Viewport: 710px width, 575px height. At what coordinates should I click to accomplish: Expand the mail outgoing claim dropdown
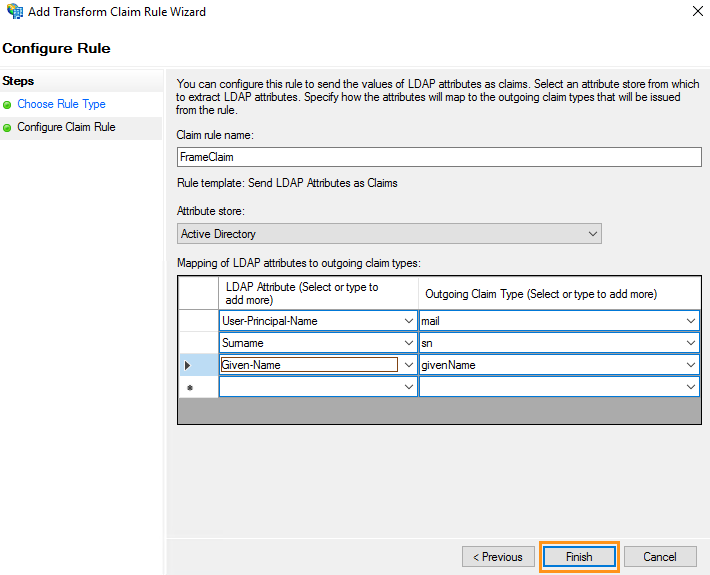coord(691,321)
